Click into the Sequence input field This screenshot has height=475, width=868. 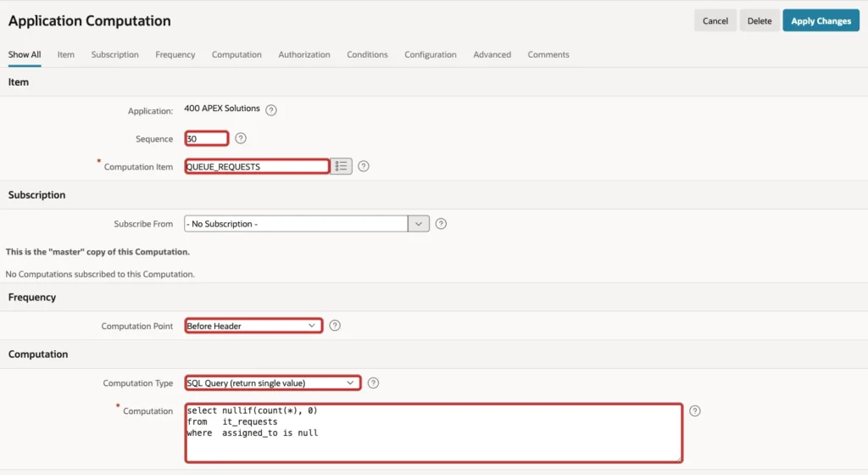[x=207, y=138]
